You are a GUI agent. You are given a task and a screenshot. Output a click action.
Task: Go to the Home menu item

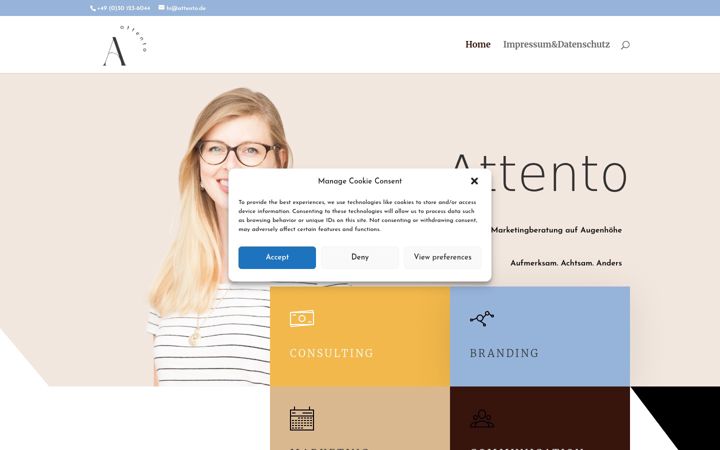tap(478, 45)
